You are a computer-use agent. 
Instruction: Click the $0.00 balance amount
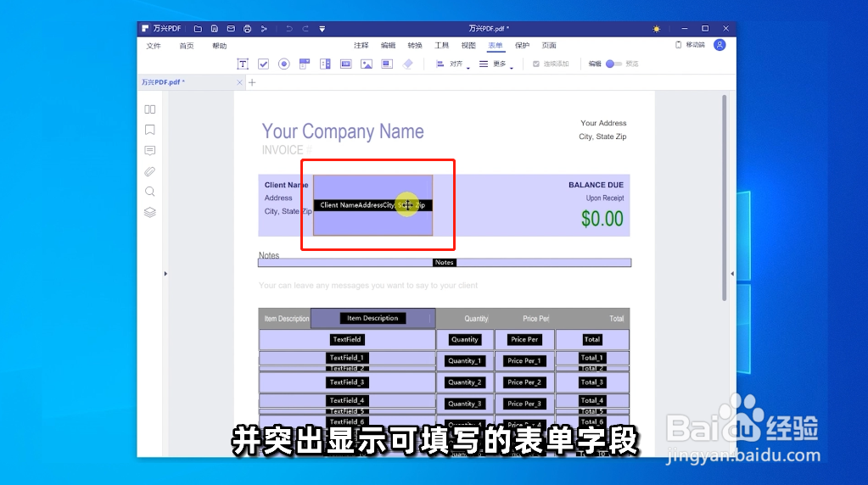click(x=602, y=219)
